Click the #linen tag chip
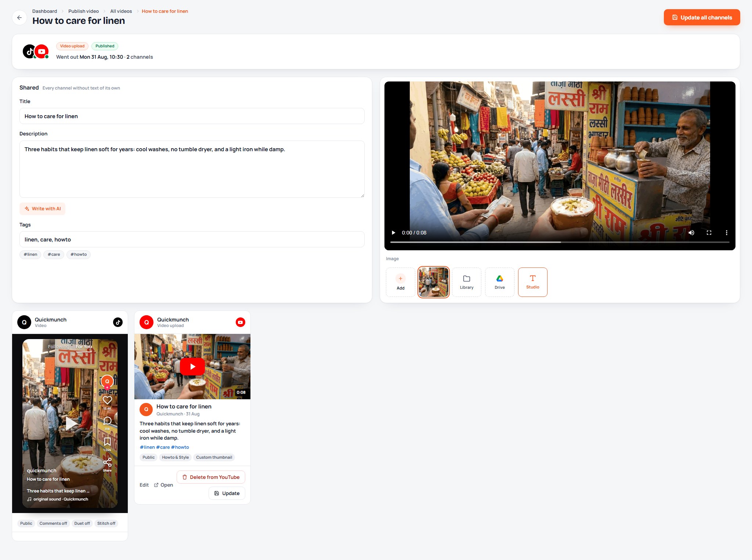Screen dimensions: 752x560 tap(30, 254)
